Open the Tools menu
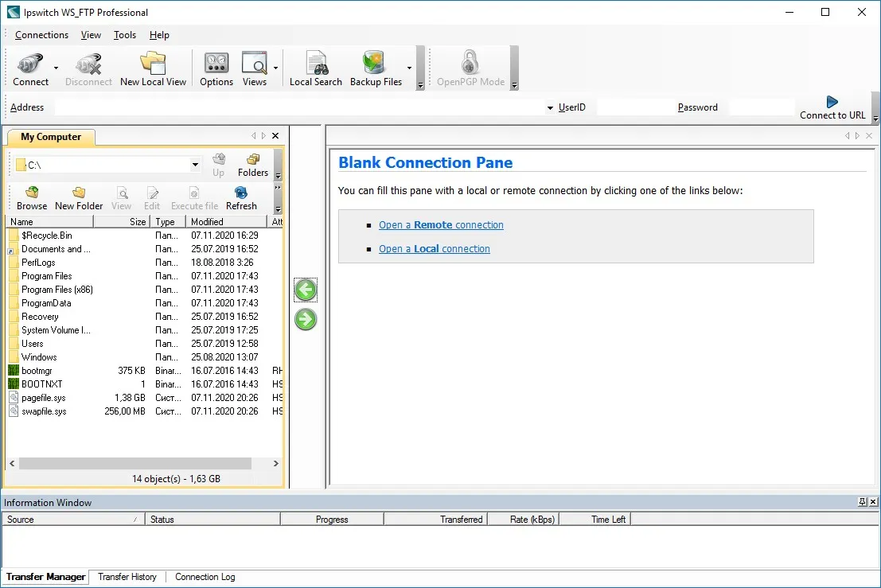 (x=125, y=35)
